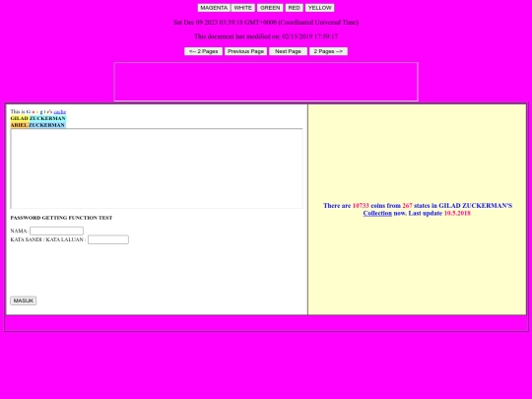Click inside the large empty text frame
Image resolution: width=532 pixels, height=399 pixels.
point(157,168)
